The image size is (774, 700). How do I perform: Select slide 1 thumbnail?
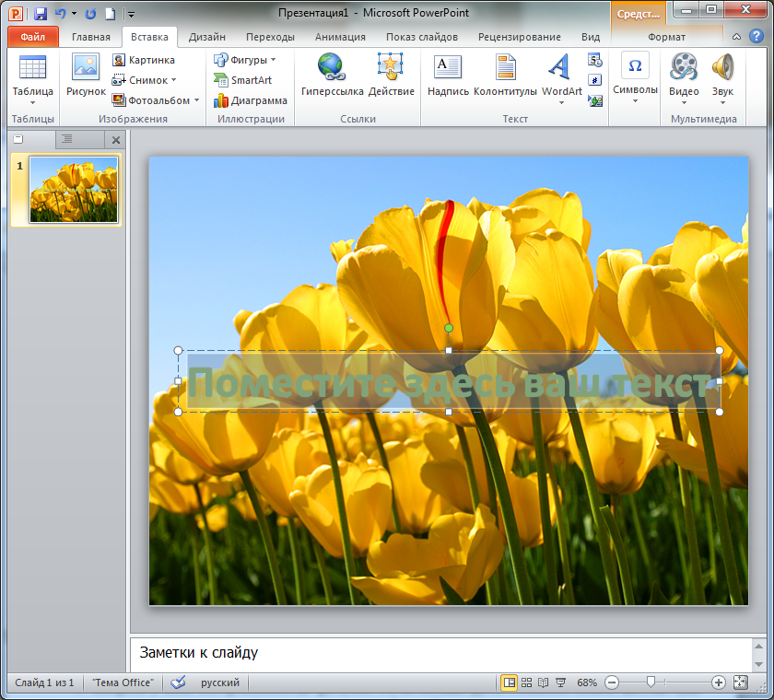tap(74, 190)
